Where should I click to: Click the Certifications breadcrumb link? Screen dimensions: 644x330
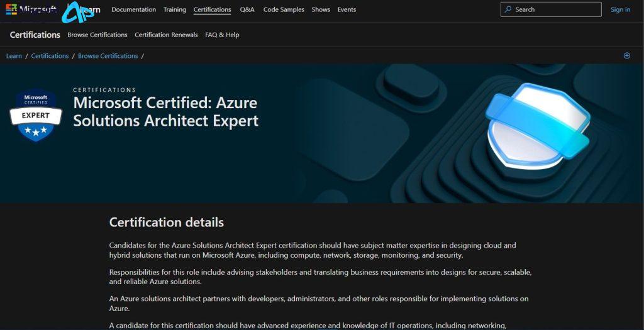point(50,56)
